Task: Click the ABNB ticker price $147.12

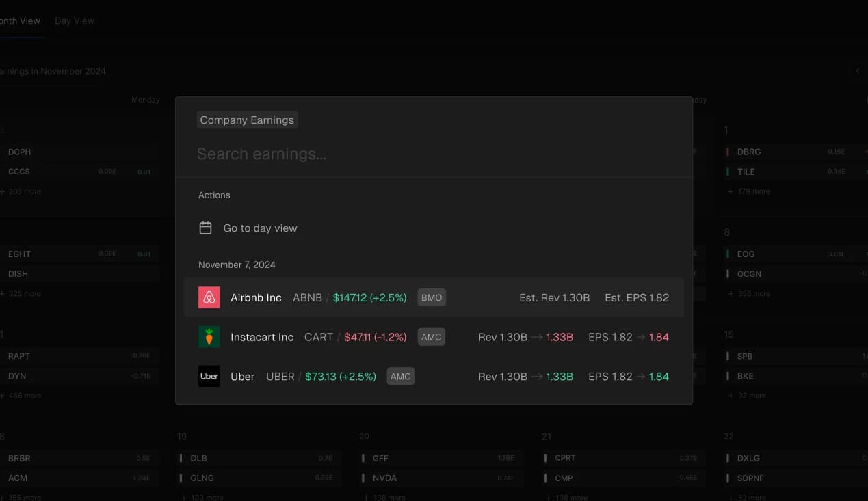Action: pos(369,298)
